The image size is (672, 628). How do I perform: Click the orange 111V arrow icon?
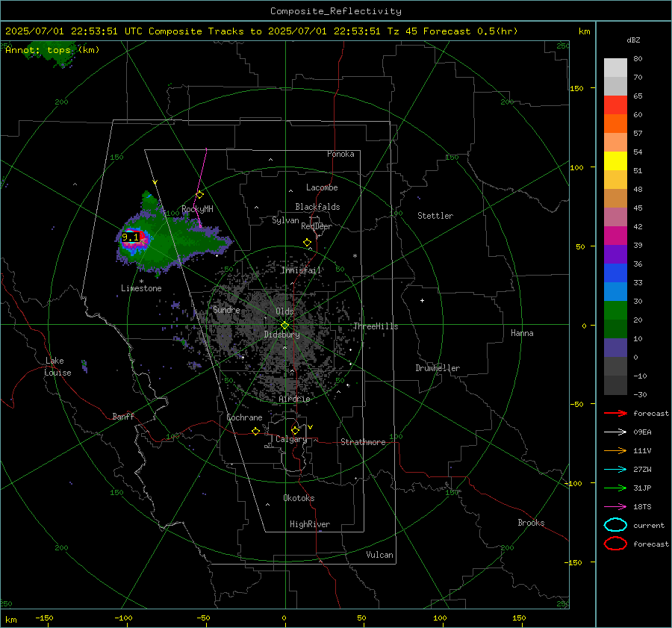point(615,450)
